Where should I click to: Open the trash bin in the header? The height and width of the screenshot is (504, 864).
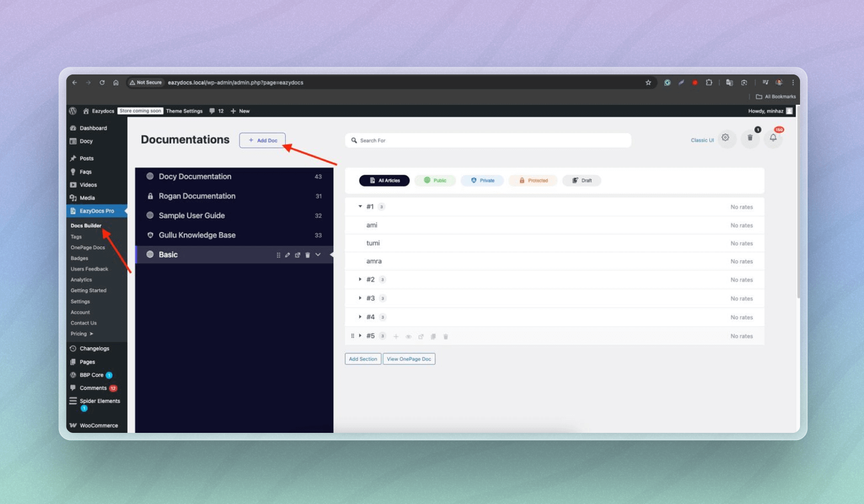[x=750, y=138]
